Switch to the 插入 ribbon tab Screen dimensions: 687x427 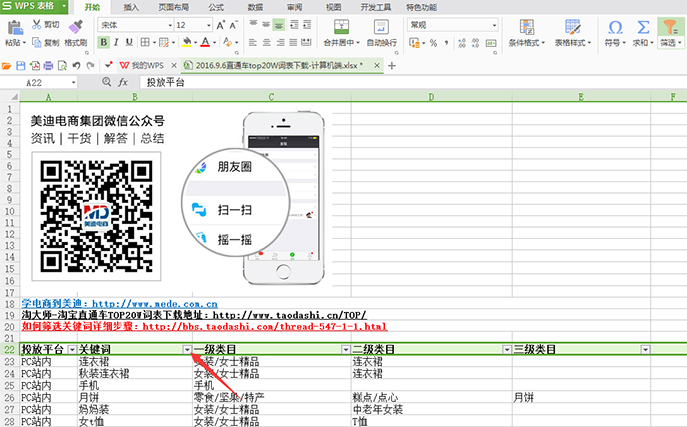point(131,7)
